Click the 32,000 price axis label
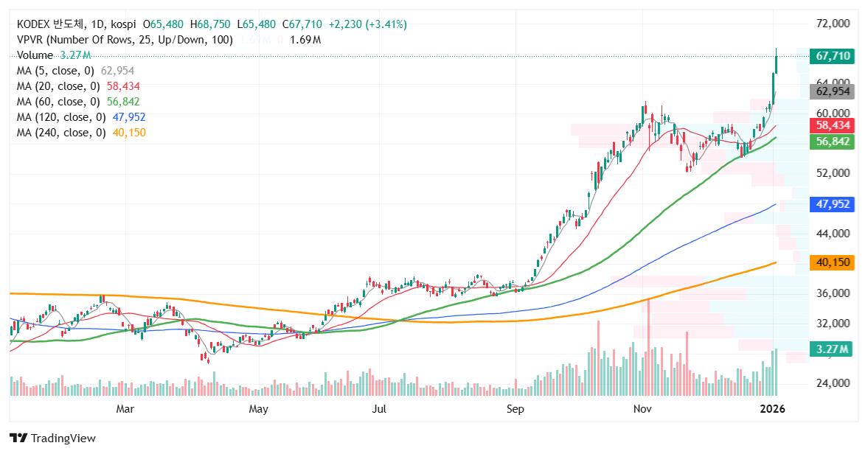Screen dimensions: 868x454 coord(833,323)
